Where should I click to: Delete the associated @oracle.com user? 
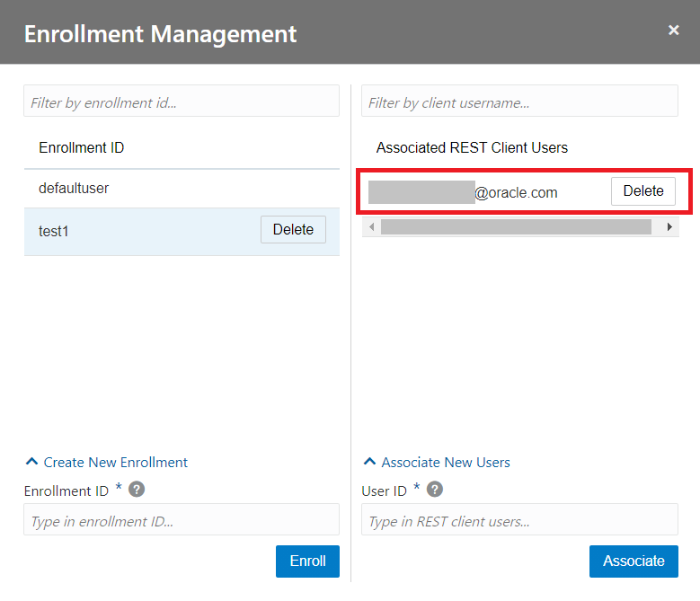point(642,190)
